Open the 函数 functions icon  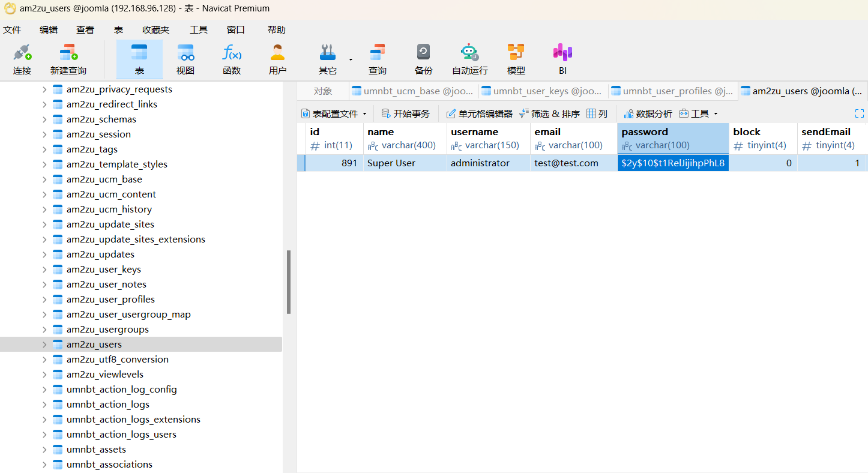coord(232,59)
